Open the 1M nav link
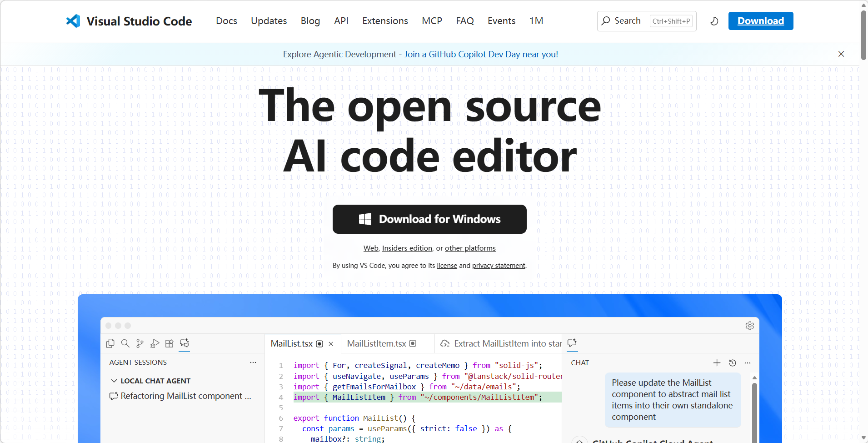The height and width of the screenshot is (443, 868). pyautogui.click(x=536, y=21)
